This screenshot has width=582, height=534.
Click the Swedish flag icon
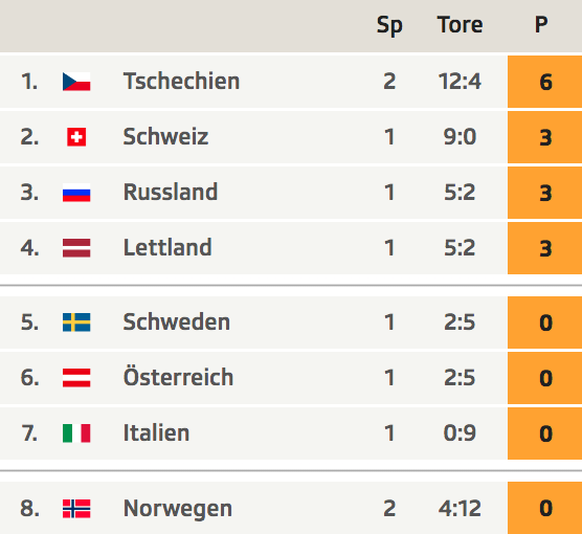coord(76,322)
